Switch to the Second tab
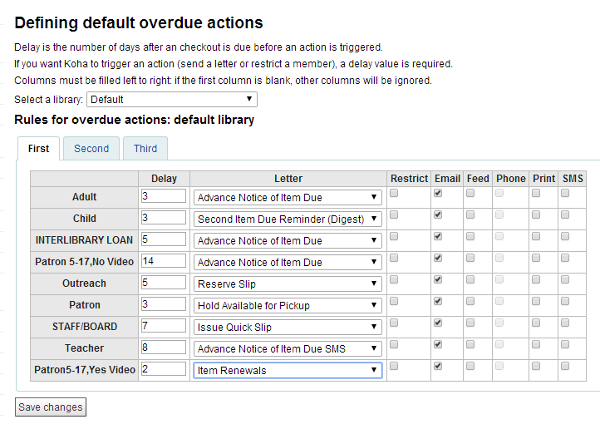Image resolution: width=600 pixels, height=429 pixels. (91, 148)
